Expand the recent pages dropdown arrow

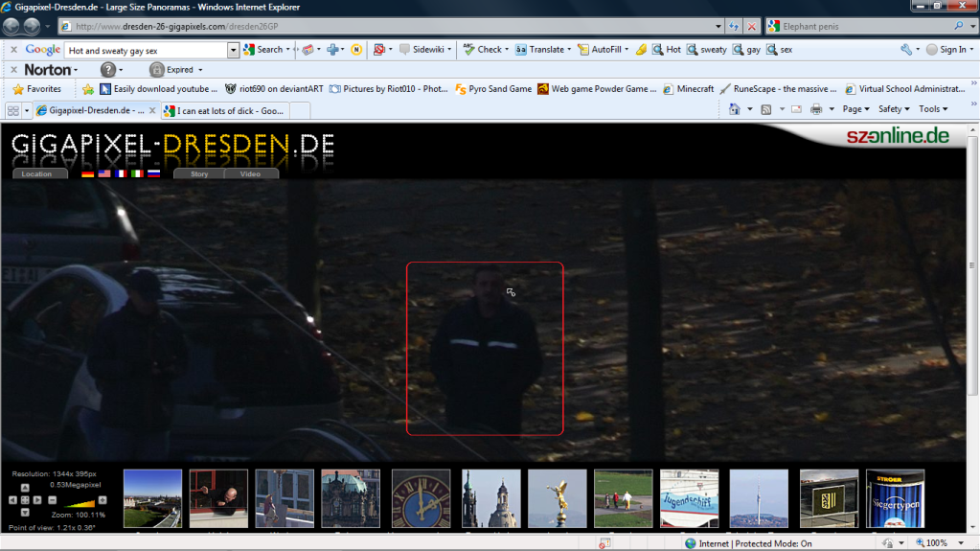[x=48, y=26]
